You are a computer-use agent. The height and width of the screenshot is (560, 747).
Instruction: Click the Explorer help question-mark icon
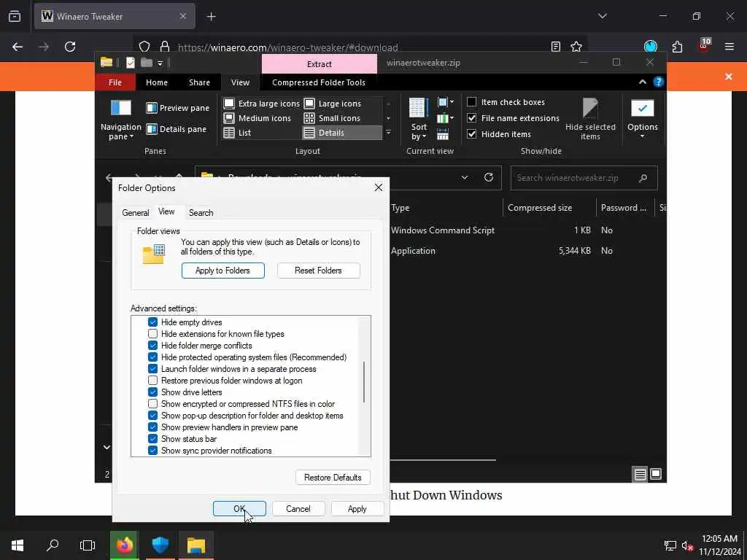(659, 82)
